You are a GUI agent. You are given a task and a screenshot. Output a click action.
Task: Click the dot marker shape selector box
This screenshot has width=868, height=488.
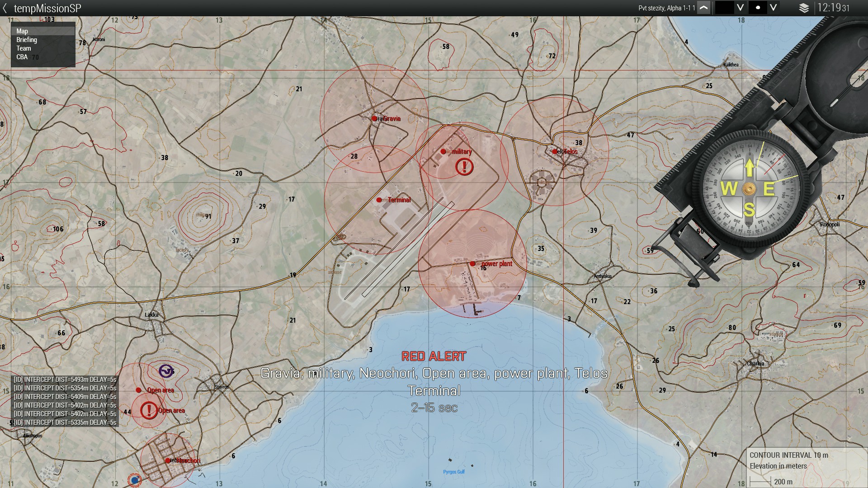tap(758, 8)
